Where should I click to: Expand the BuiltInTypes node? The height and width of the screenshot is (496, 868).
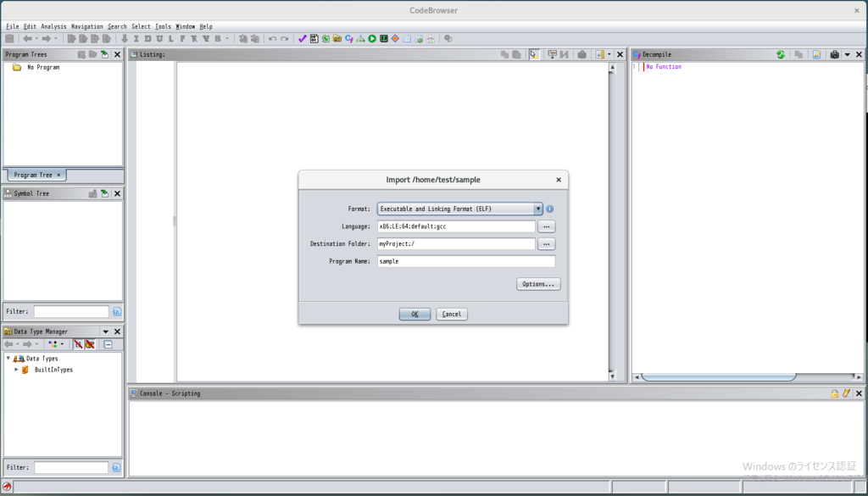[x=17, y=369]
